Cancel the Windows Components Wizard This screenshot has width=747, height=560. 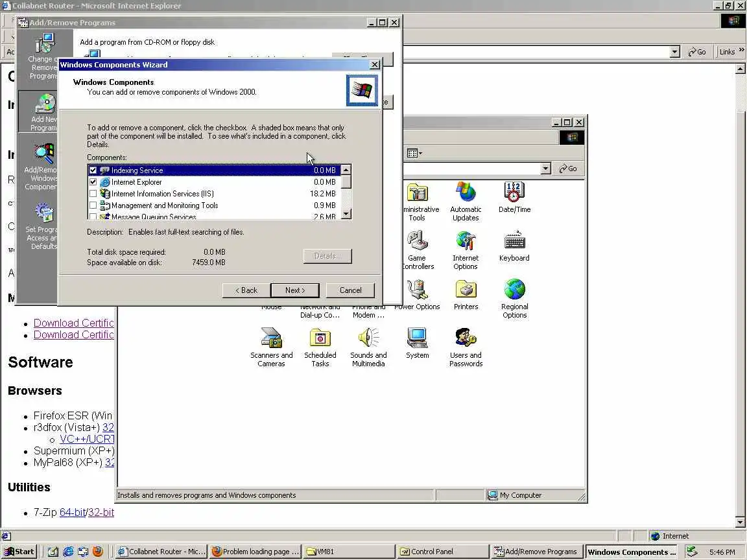[x=350, y=290]
